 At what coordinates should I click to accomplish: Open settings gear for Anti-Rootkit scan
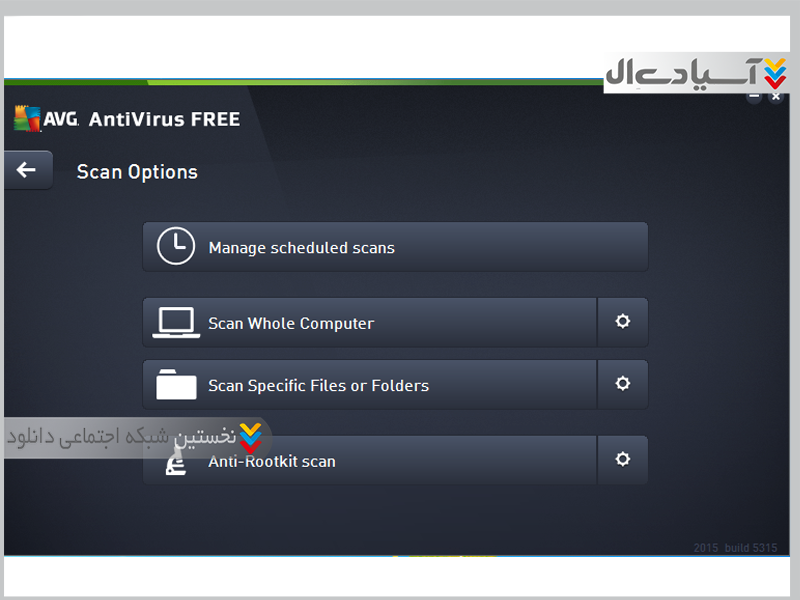[x=622, y=460]
